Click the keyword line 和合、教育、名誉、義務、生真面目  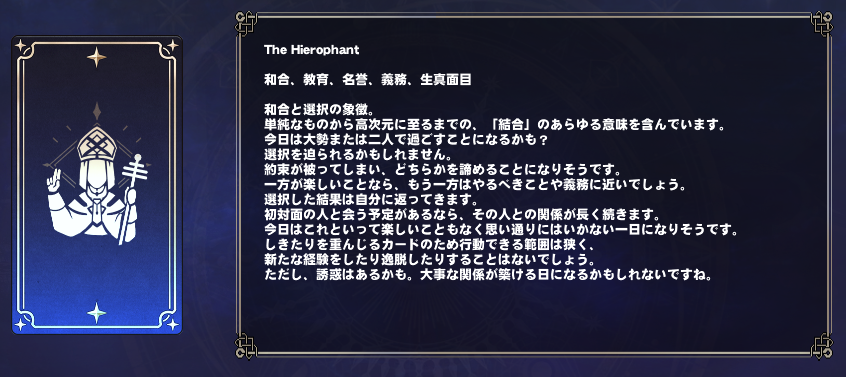tap(368, 80)
